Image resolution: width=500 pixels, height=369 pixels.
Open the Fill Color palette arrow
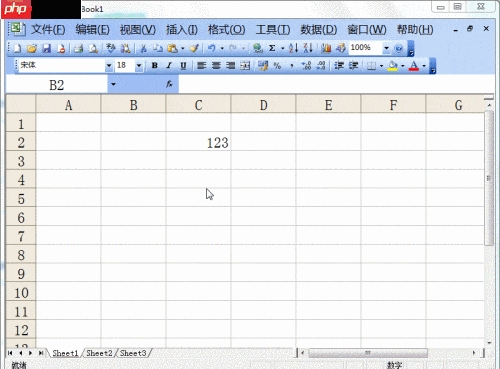coord(402,66)
